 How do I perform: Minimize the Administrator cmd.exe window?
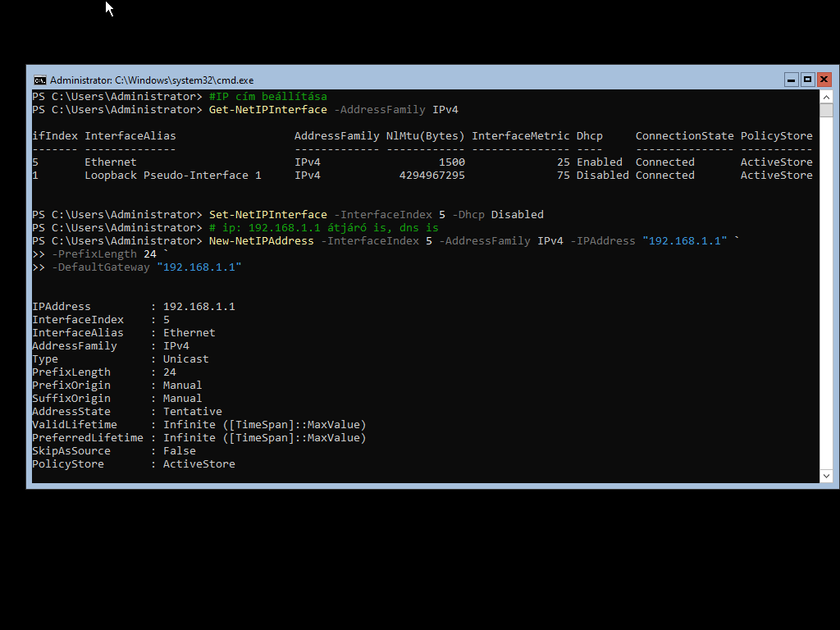[791, 80]
